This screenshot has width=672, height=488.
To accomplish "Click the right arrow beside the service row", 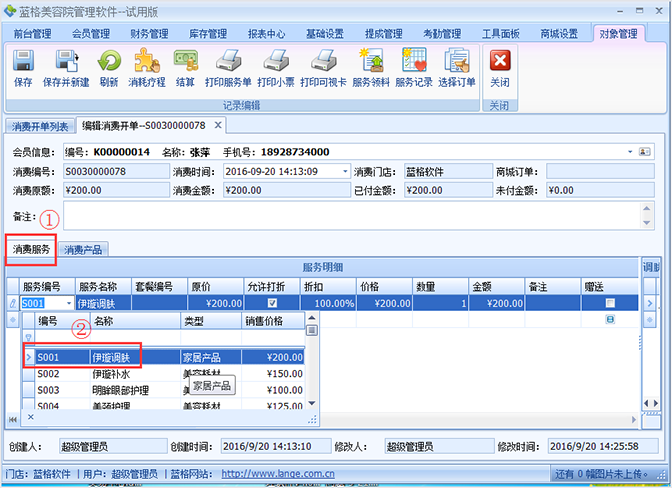I will [650, 303].
